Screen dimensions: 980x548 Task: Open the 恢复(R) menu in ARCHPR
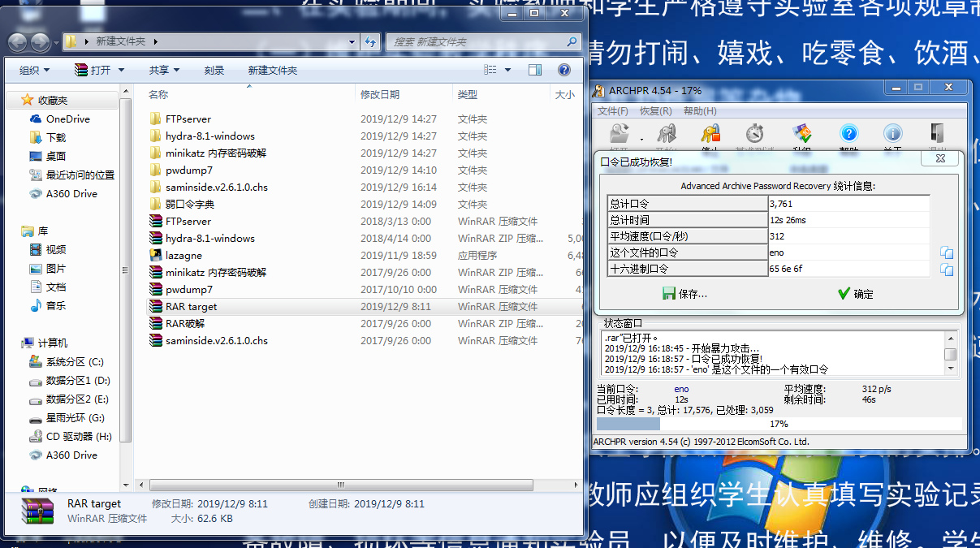[x=656, y=111]
